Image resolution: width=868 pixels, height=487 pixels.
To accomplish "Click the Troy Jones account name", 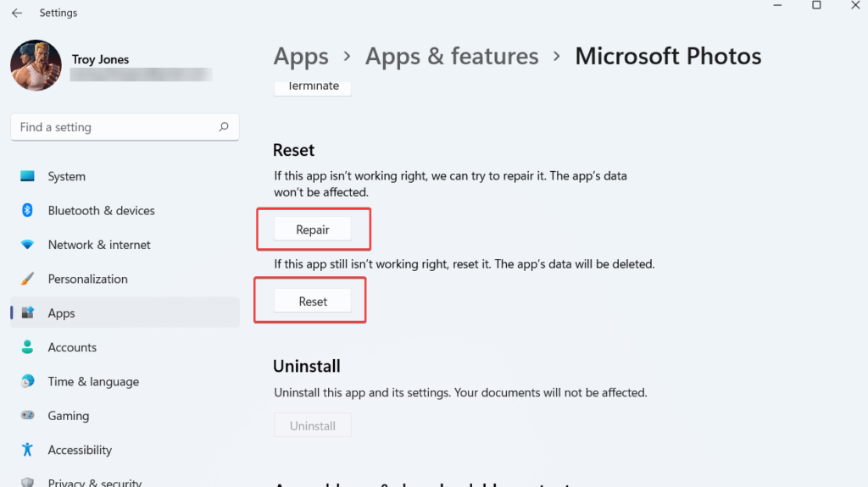I will point(100,59).
